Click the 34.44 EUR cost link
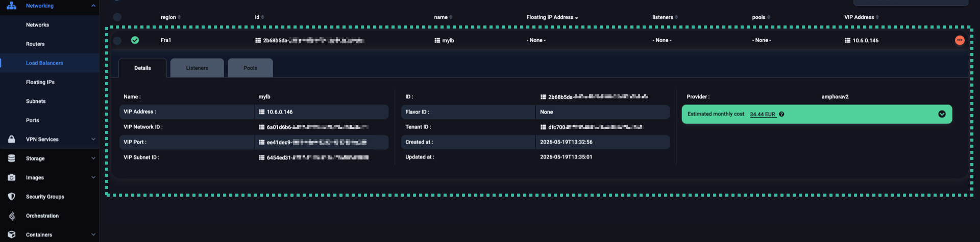Image resolution: width=980 pixels, height=242 pixels. point(763,115)
